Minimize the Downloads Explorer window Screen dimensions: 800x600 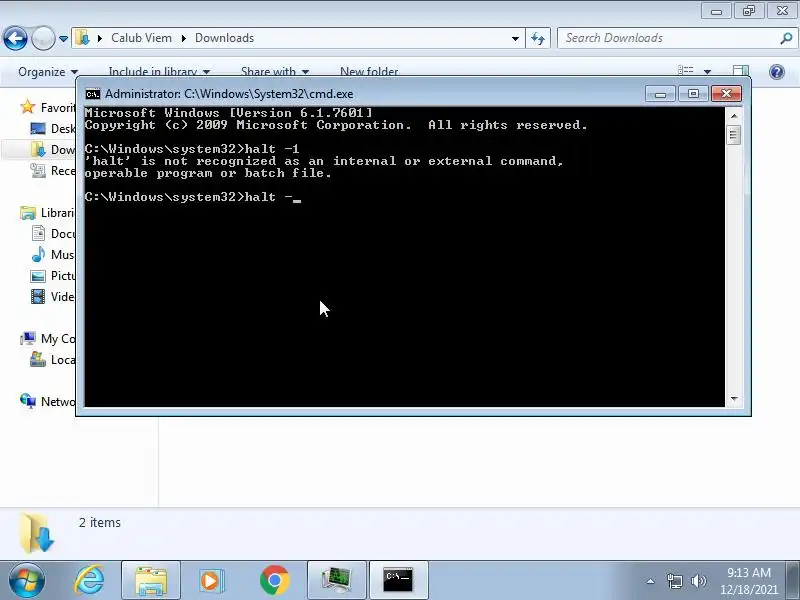pyautogui.click(x=716, y=11)
